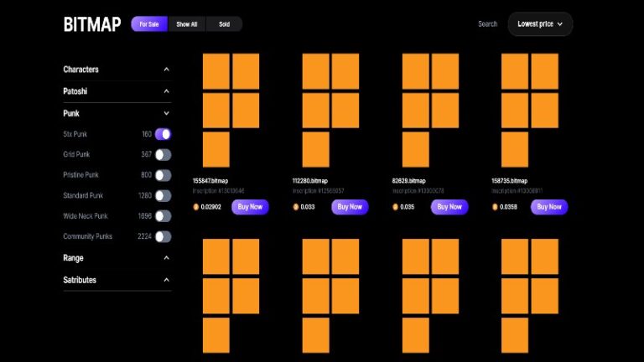Screen dimensions: 644x362
Task: Turn on the Pristine Punk toggle
Action: 164,175
